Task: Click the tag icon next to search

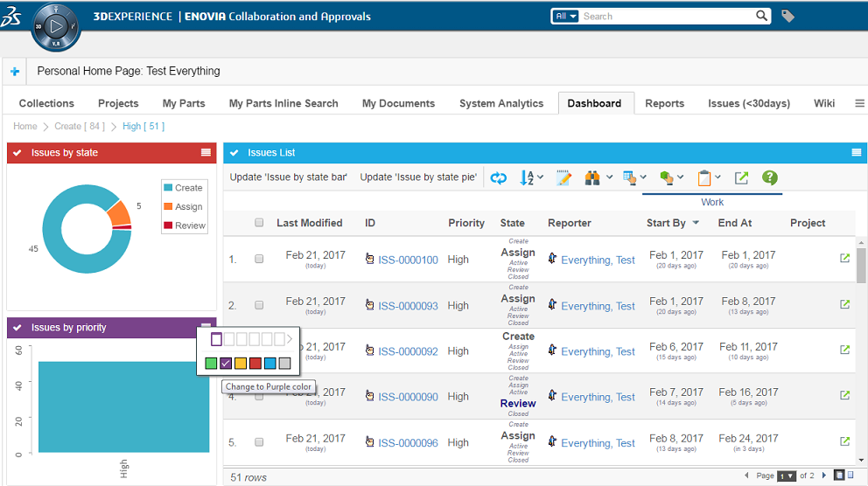Action: click(x=787, y=16)
